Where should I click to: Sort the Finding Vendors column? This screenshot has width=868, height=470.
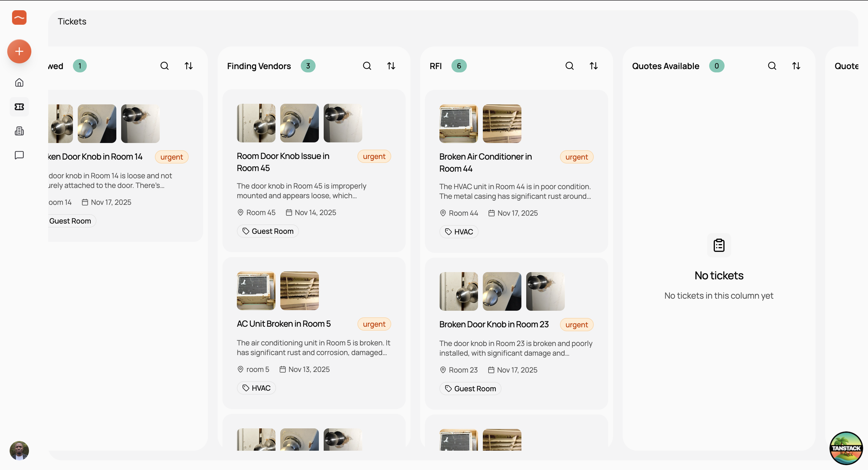tap(391, 66)
